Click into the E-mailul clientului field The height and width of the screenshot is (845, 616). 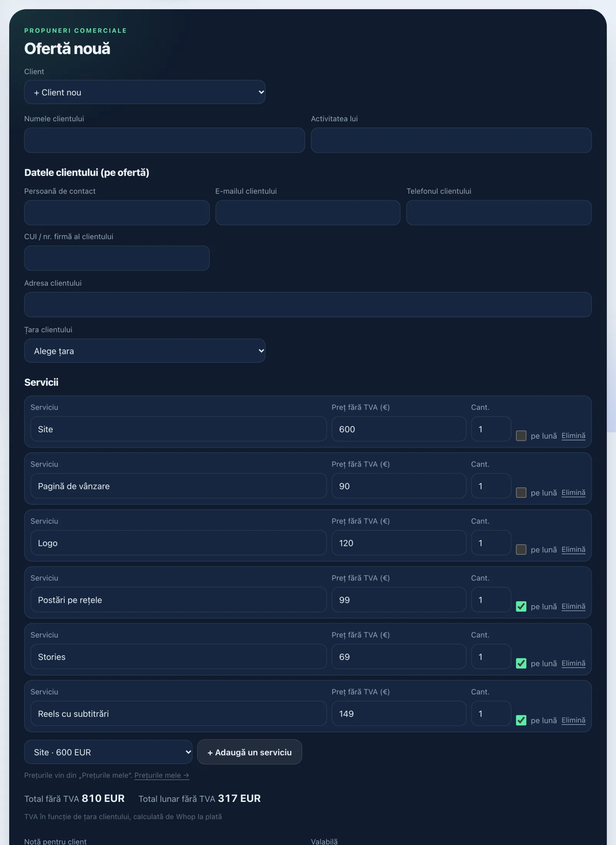[308, 213]
